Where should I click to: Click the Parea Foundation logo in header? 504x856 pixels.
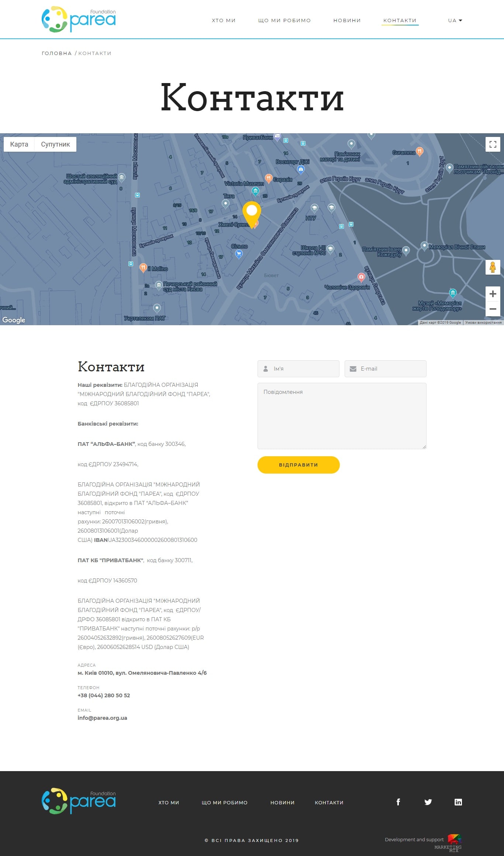click(79, 19)
